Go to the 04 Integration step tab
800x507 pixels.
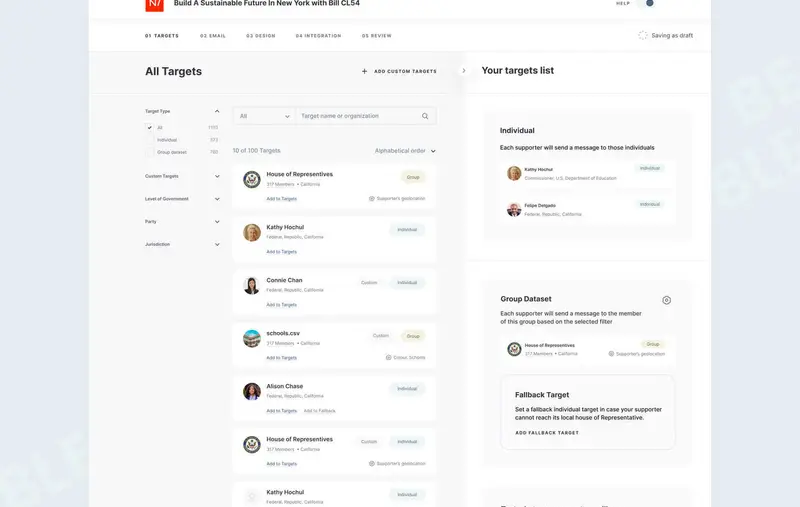(x=318, y=36)
